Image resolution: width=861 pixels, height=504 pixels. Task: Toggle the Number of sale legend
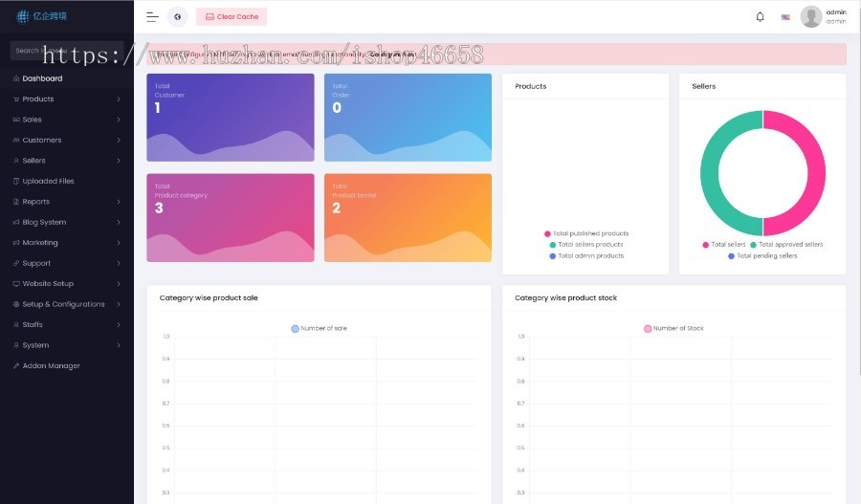click(319, 328)
